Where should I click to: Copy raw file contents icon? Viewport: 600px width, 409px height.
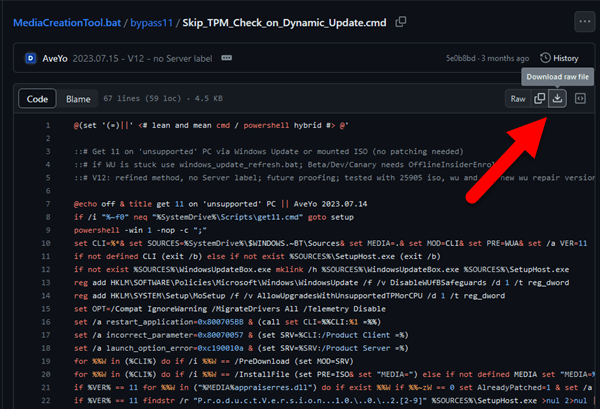tap(540, 98)
